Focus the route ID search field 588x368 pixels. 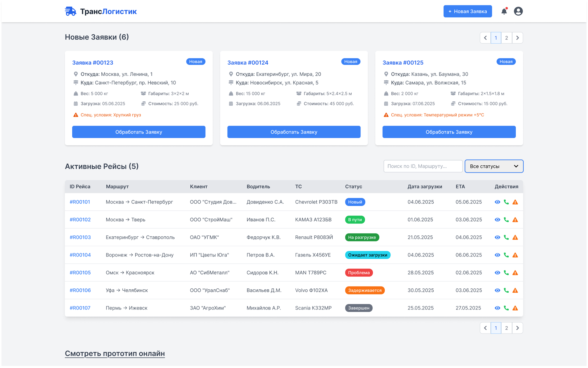click(423, 166)
